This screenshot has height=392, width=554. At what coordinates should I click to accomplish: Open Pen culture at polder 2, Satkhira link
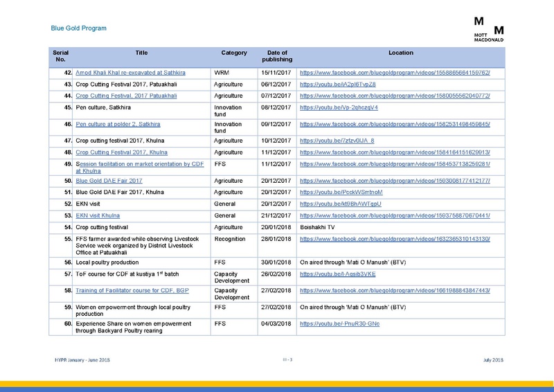[x=118, y=125]
